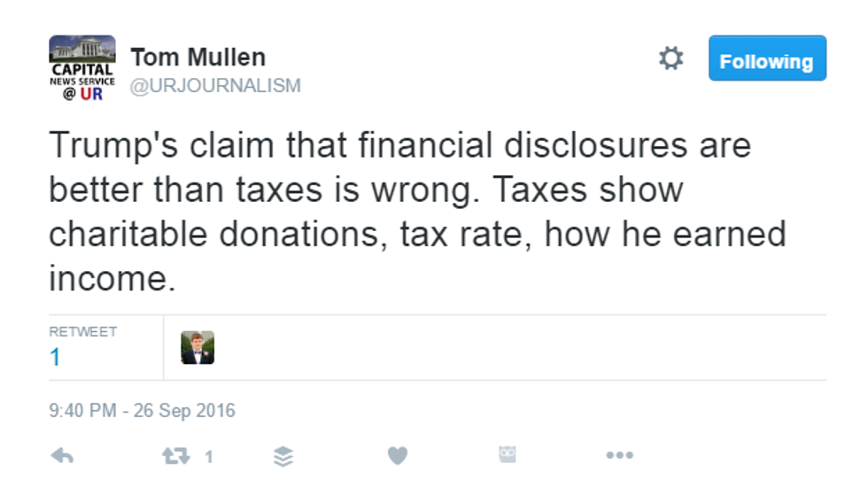Retweet this tweet using the retweet icon
Image resolution: width=868 pixels, height=487 pixels.
tap(175, 456)
